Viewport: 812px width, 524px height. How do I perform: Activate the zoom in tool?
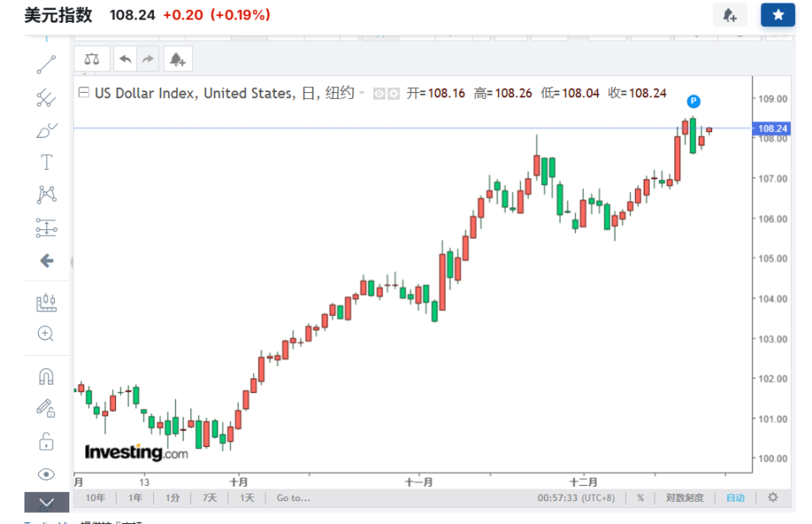click(46, 334)
